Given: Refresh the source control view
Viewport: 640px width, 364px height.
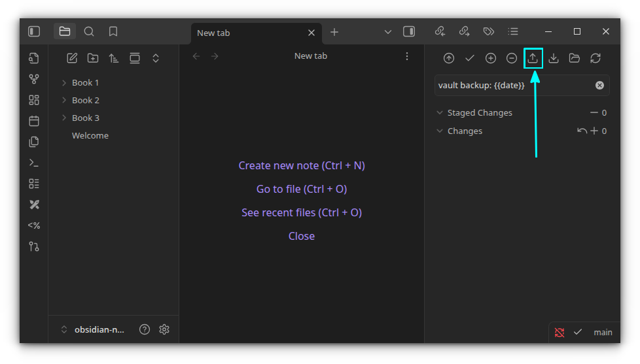Looking at the screenshot, I should [596, 58].
